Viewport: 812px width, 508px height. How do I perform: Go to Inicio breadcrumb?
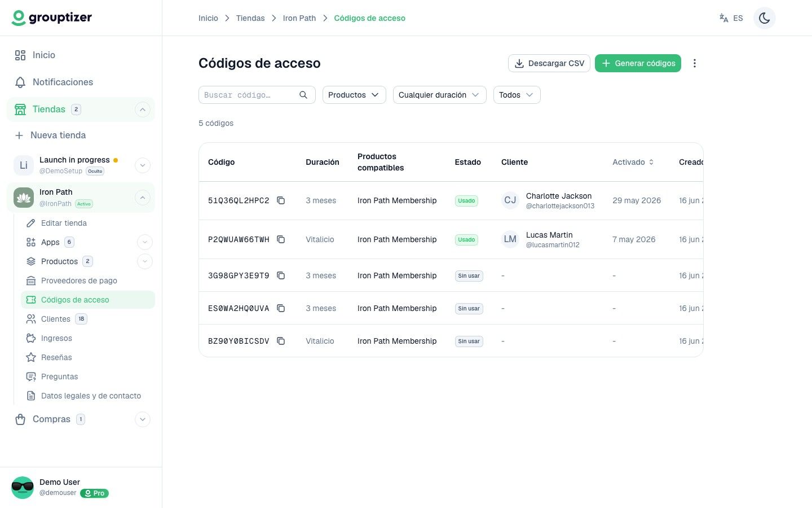(x=208, y=18)
